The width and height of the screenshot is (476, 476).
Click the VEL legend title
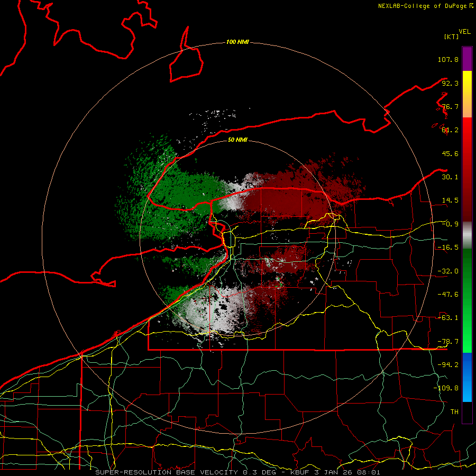(464, 32)
